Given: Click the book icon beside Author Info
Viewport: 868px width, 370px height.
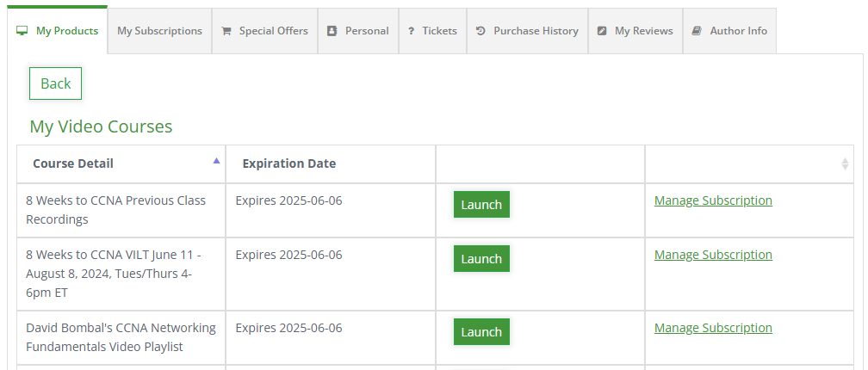Looking at the screenshot, I should pyautogui.click(x=697, y=31).
